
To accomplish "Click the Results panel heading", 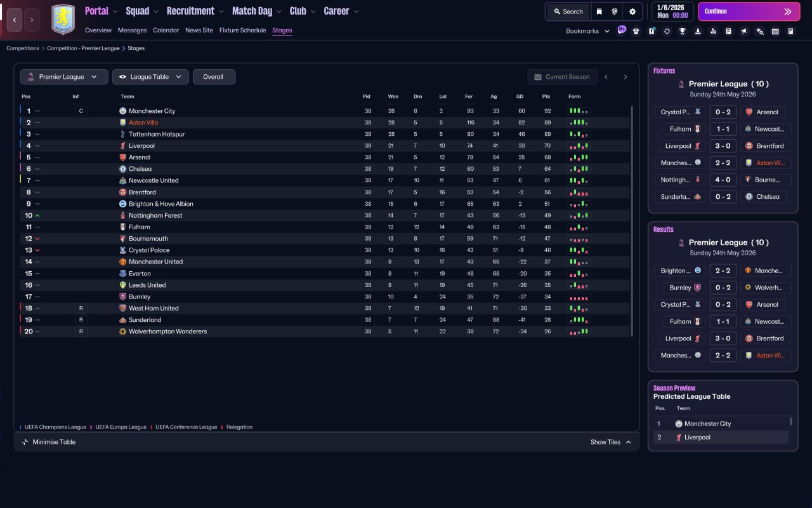I will click(x=664, y=229).
